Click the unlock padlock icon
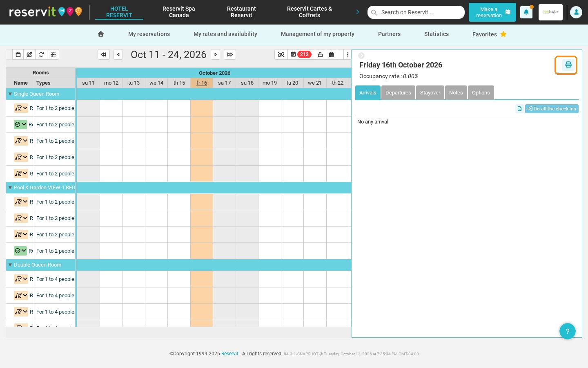 coord(320,54)
